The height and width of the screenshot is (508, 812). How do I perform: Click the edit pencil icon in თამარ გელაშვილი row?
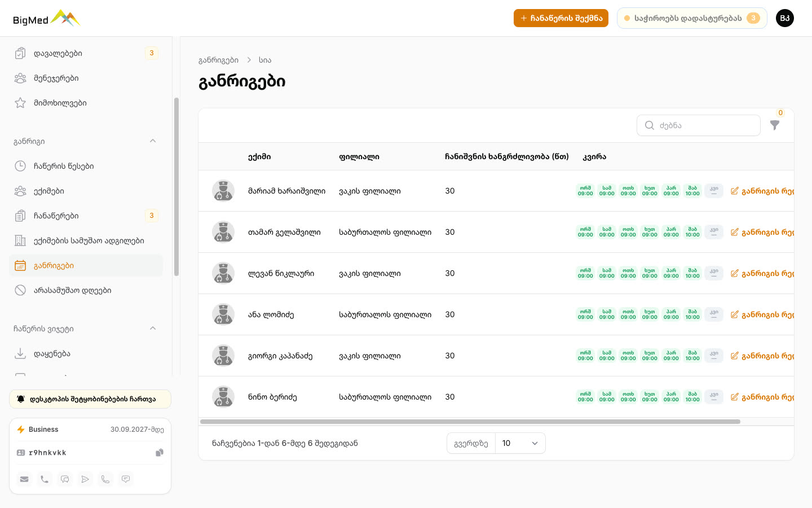pyautogui.click(x=734, y=232)
